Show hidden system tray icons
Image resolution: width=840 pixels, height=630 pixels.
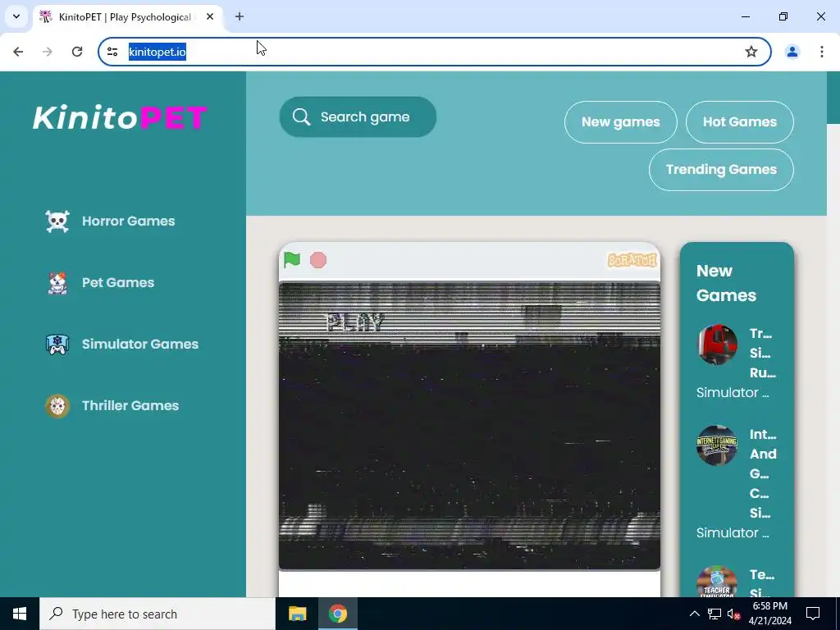(x=694, y=614)
